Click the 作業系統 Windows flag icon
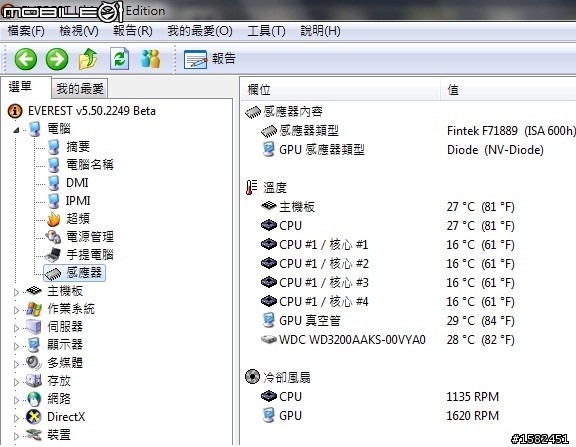 [x=34, y=309]
